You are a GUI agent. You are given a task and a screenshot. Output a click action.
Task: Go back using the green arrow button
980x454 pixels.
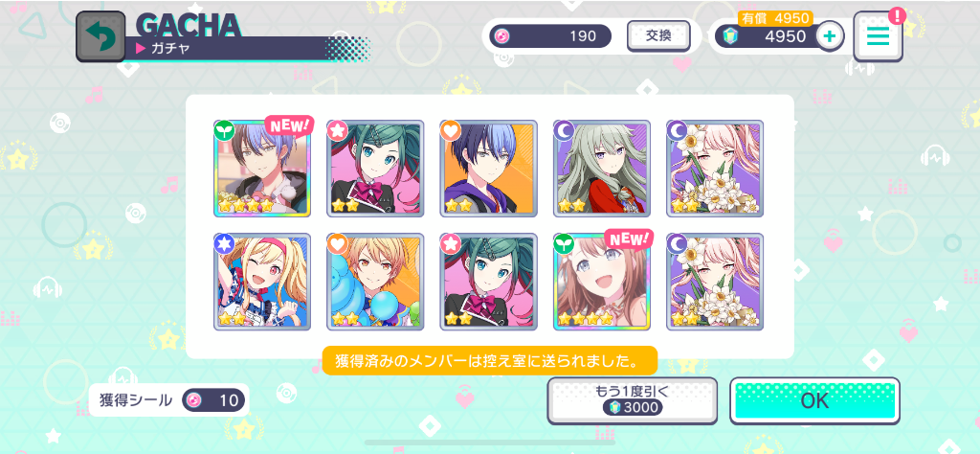(100, 37)
